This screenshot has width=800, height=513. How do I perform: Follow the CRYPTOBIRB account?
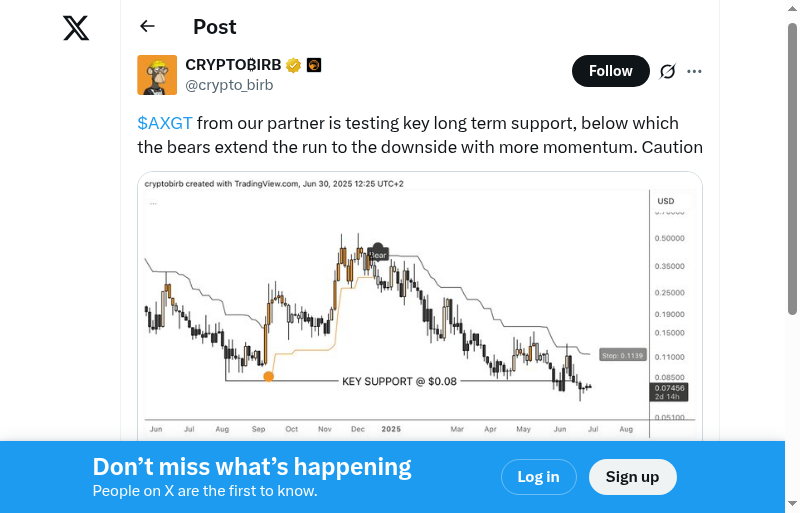610,71
